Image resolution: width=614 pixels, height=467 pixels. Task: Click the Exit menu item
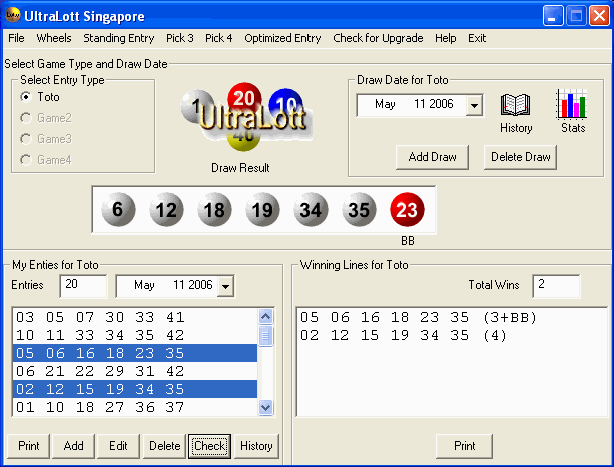[477, 38]
